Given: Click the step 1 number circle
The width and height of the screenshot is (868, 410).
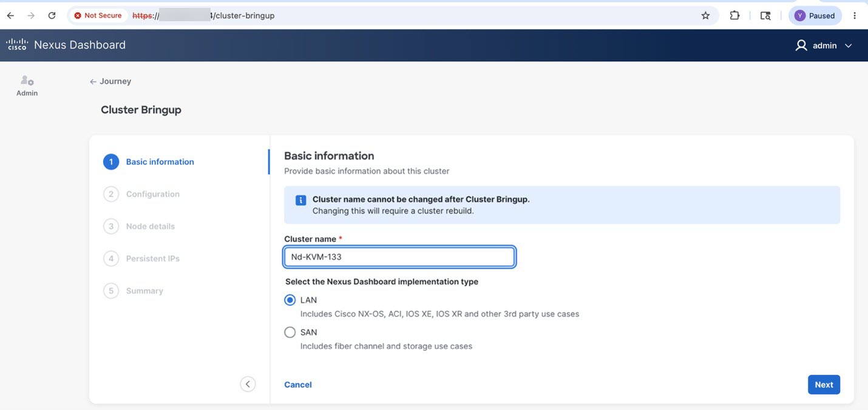Looking at the screenshot, I should pos(111,162).
